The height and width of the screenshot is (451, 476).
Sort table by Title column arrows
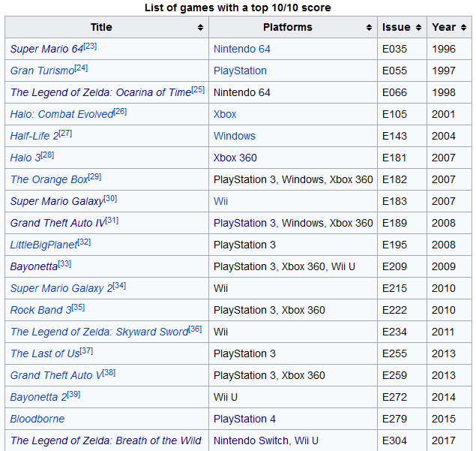coord(200,27)
